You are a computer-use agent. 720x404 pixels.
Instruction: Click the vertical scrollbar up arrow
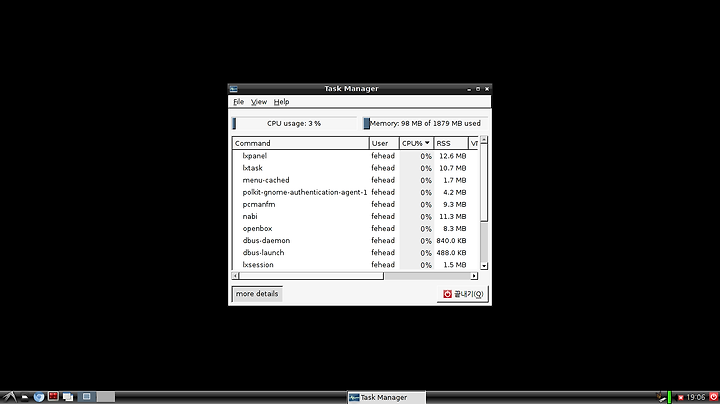click(x=484, y=140)
